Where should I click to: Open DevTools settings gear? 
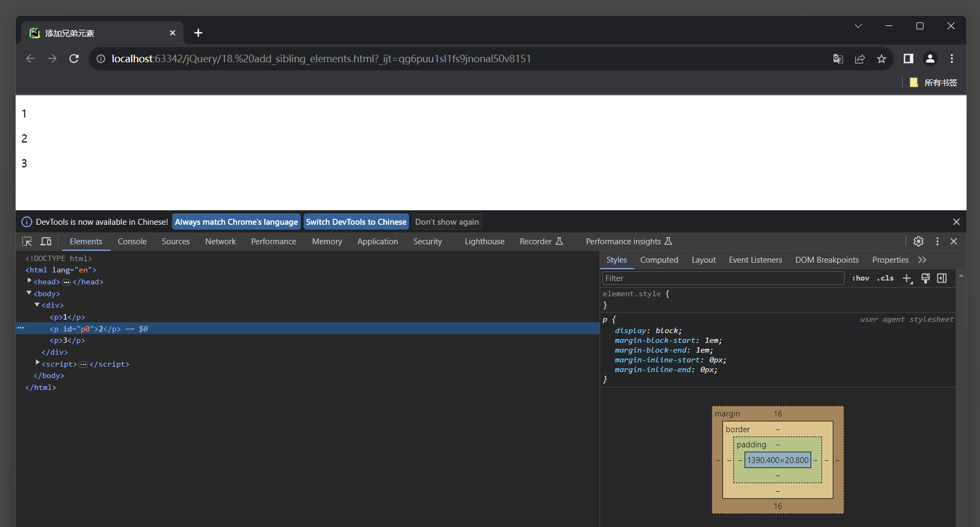(x=918, y=242)
